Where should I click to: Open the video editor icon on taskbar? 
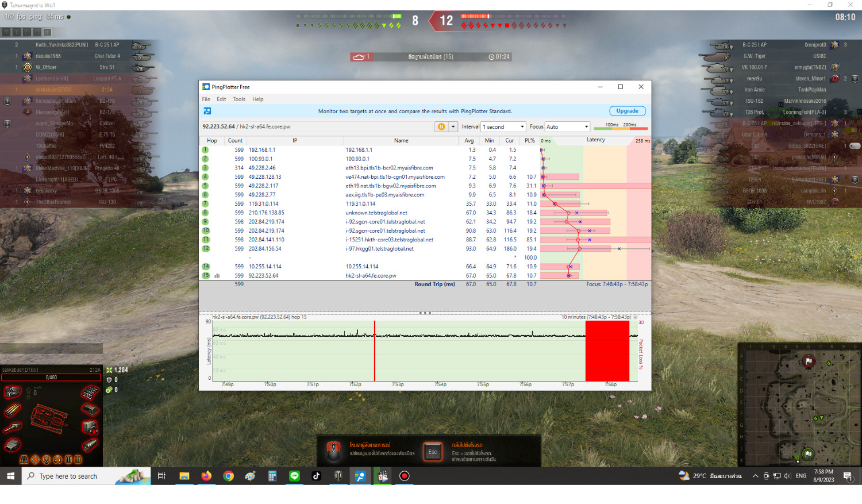(x=382, y=476)
